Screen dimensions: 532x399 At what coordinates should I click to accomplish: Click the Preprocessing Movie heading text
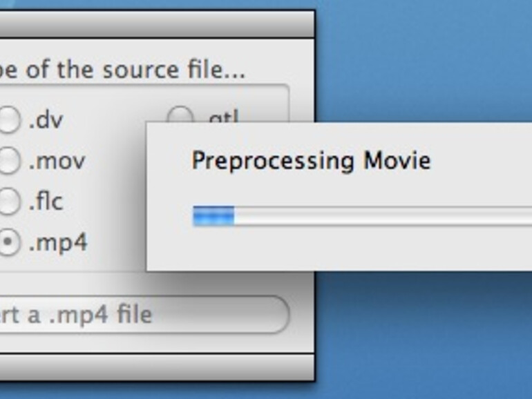(311, 161)
